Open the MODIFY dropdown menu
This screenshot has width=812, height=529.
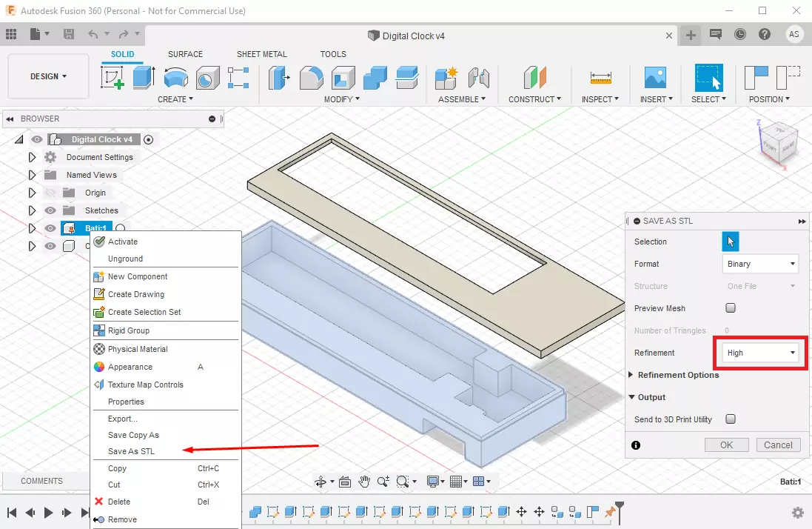pos(342,99)
